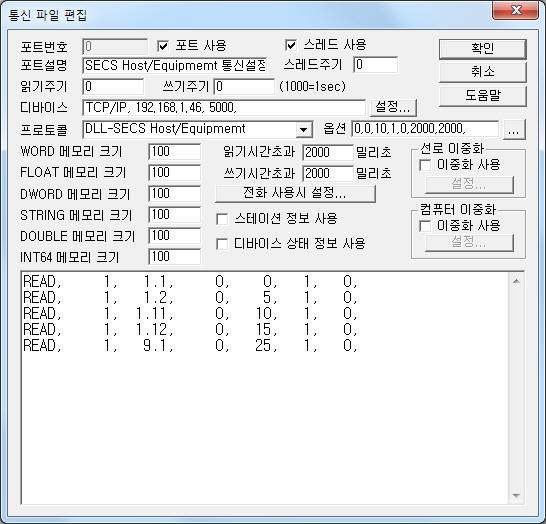Click the scroll down arrow in READ list
The image size is (546, 524).
click(x=516, y=495)
